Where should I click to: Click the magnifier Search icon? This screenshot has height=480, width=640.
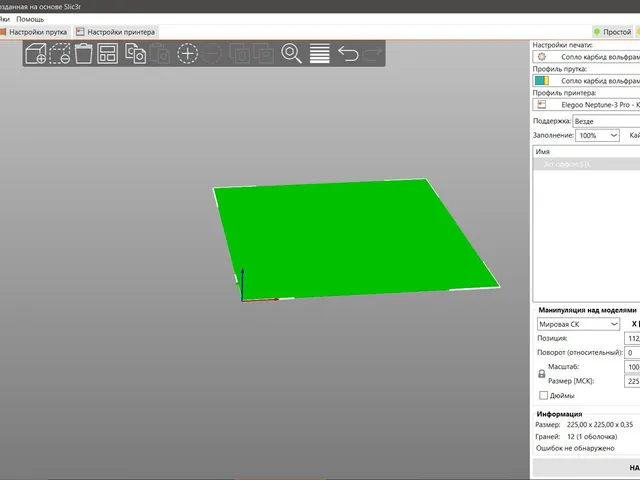(x=291, y=53)
